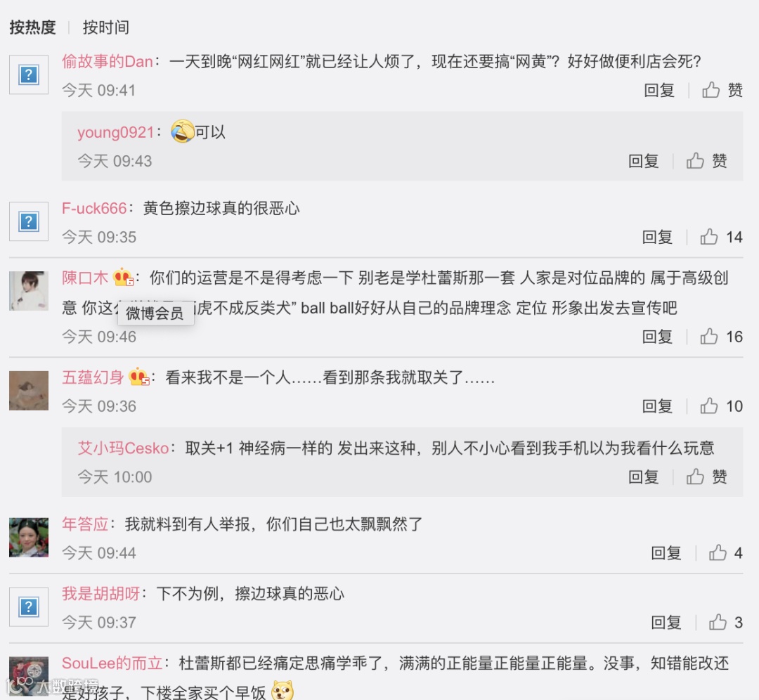Screen dimensions: 759x700
Task: Open SouLee的而立's profile name link
Action: point(112,663)
